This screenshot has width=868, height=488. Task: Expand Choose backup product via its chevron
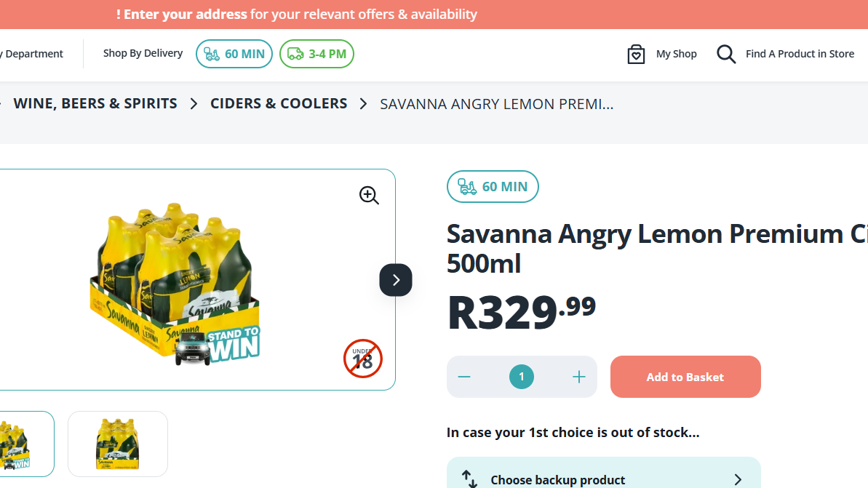pos(738,479)
